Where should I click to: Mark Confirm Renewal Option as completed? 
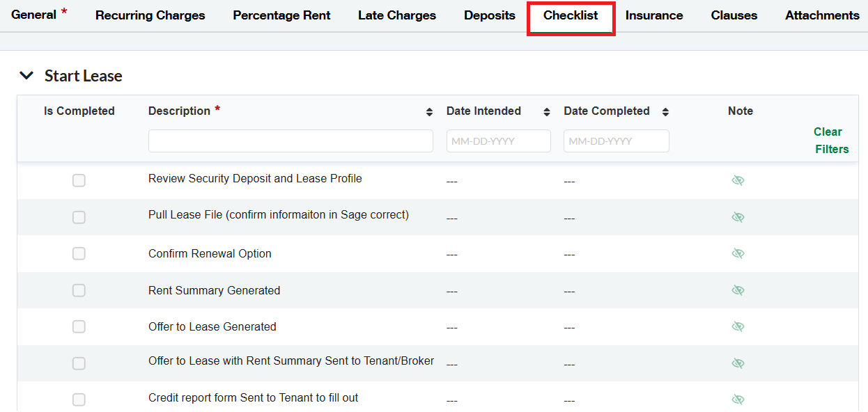(79, 253)
